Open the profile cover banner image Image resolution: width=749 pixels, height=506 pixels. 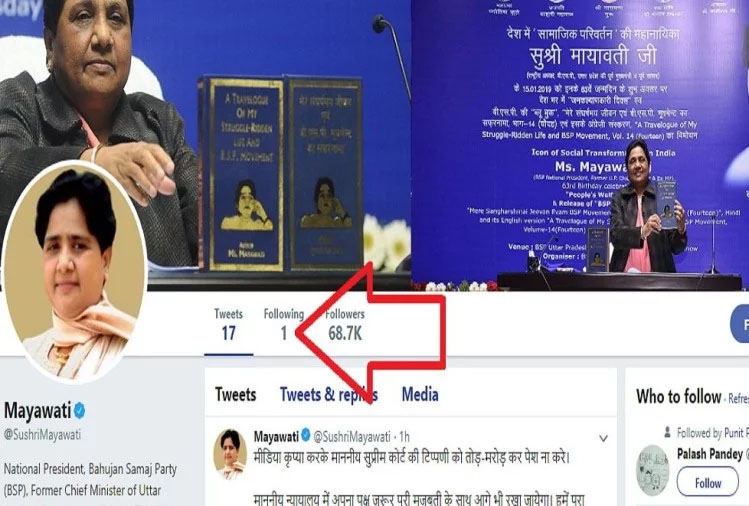click(374, 145)
